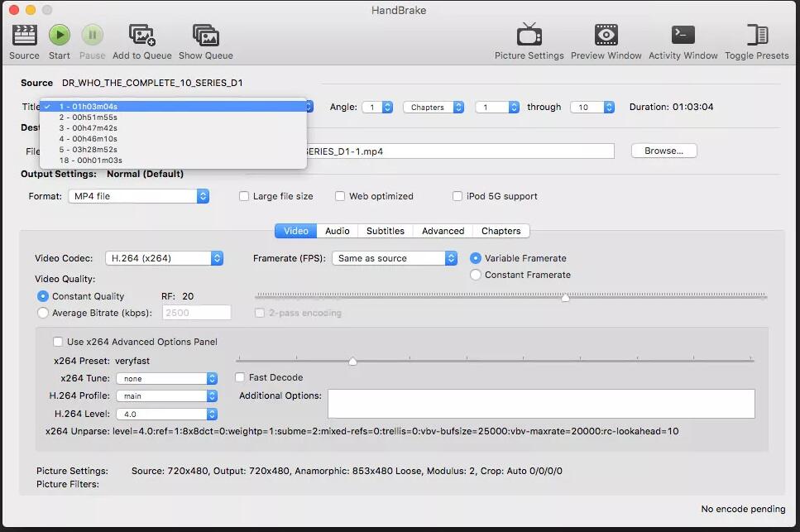The height and width of the screenshot is (532, 800).
Task: Click the Pause encode icon
Action: click(x=93, y=36)
